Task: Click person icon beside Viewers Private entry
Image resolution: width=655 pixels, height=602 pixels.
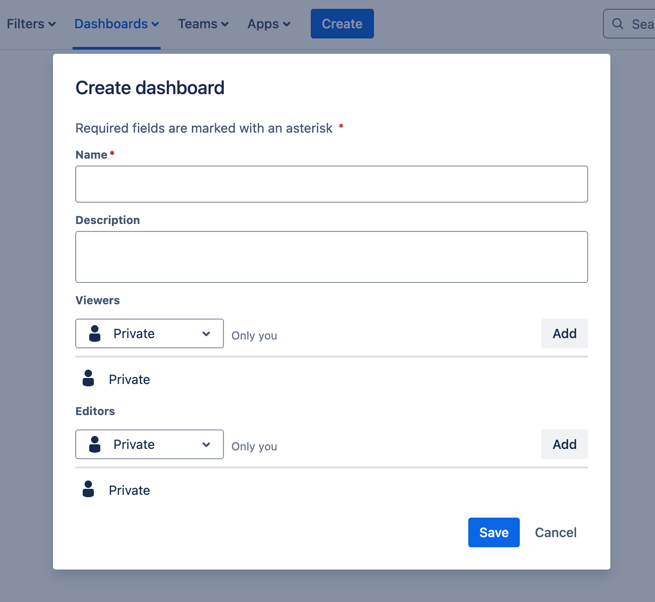Action: (88, 379)
